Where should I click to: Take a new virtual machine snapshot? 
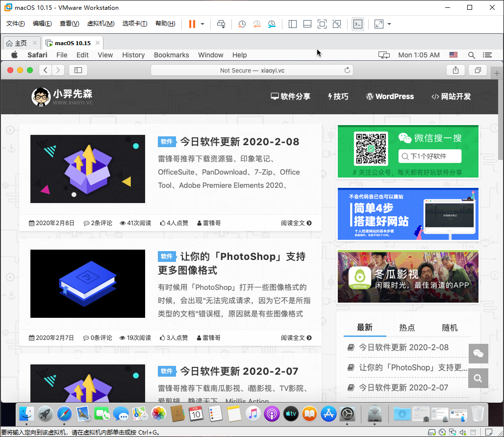242,24
